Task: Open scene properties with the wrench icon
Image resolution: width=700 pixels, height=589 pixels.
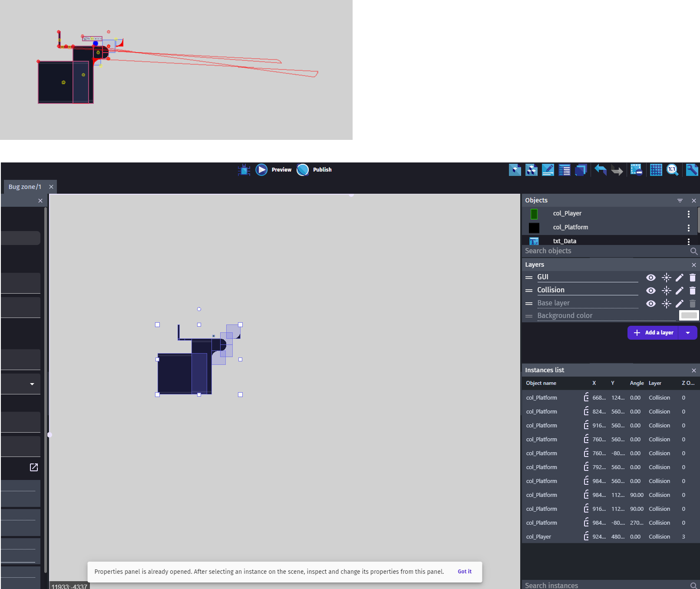Action: [691, 170]
